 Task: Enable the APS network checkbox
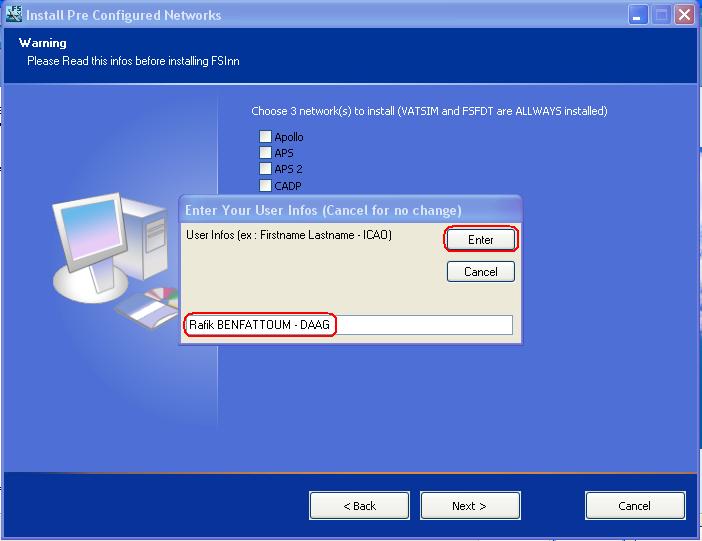click(265, 153)
